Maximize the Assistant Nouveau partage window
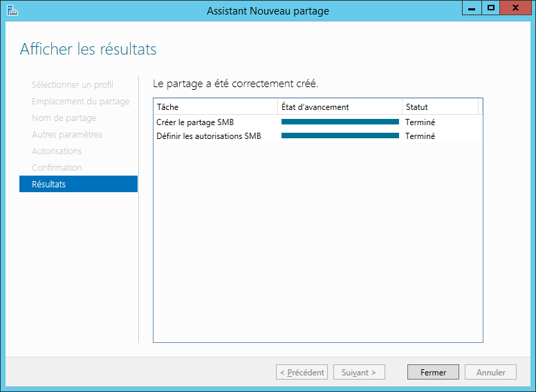 click(491, 8)
